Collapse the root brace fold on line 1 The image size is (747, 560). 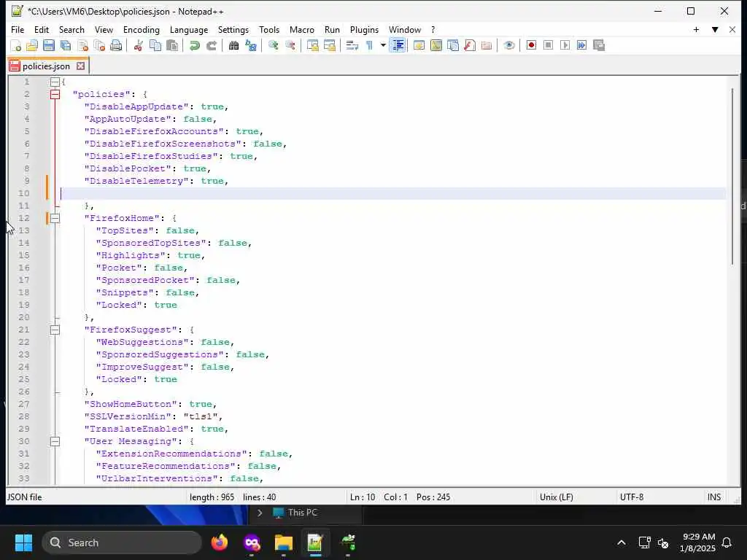pos(55,82)
